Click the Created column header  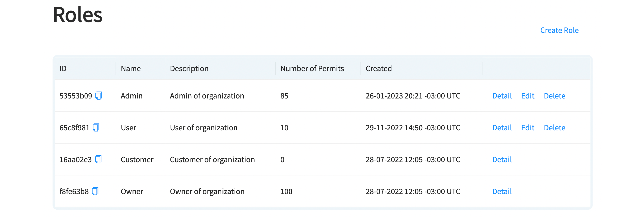pyautogui.click(x=379, y=69)
